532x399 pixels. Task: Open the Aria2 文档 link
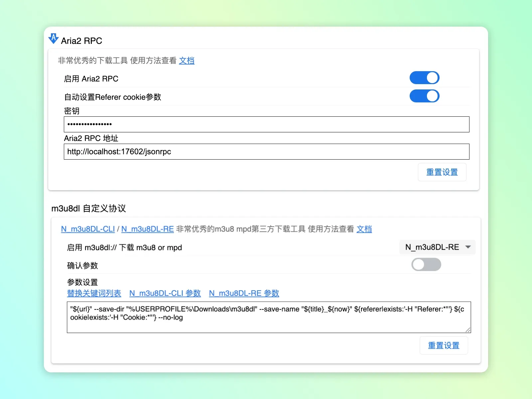tap(187, 61)
